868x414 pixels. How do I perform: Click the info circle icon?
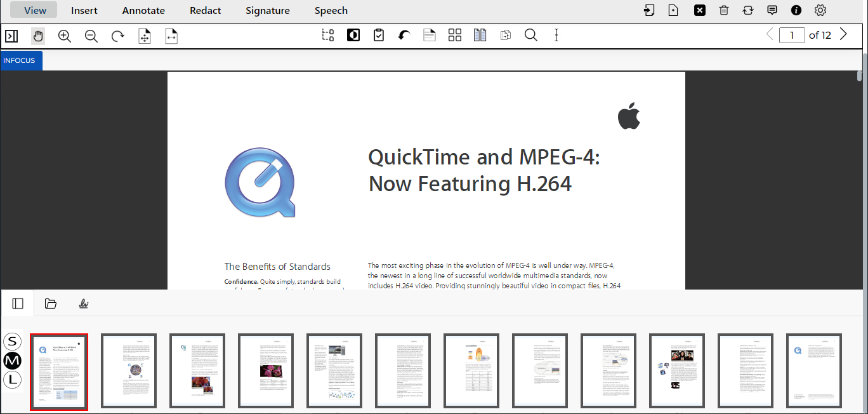tap(796, 10)
